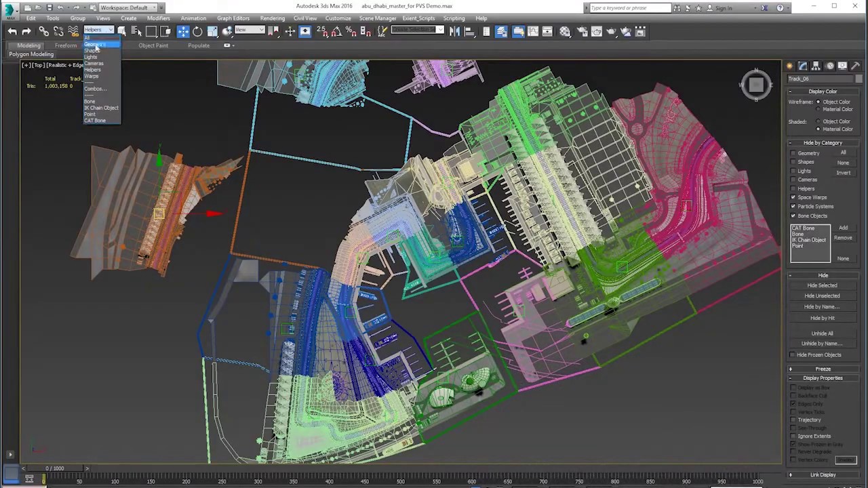Click the Select and Link chain icon
Screen dimensions: 868x488
(x=44, y=32)
